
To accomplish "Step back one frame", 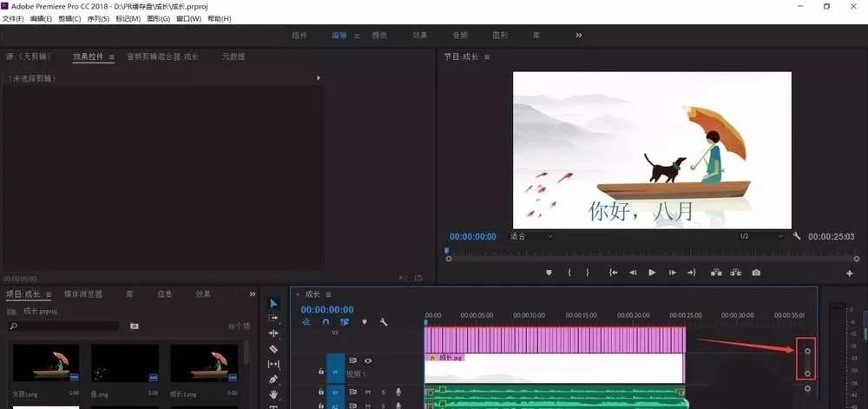I will (633, 273).
